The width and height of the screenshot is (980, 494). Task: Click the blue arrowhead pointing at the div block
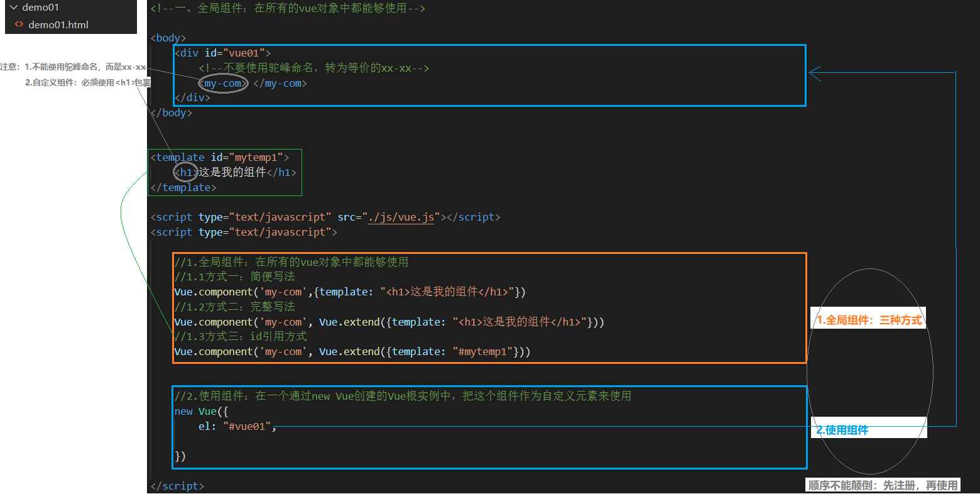click(815, 74)
